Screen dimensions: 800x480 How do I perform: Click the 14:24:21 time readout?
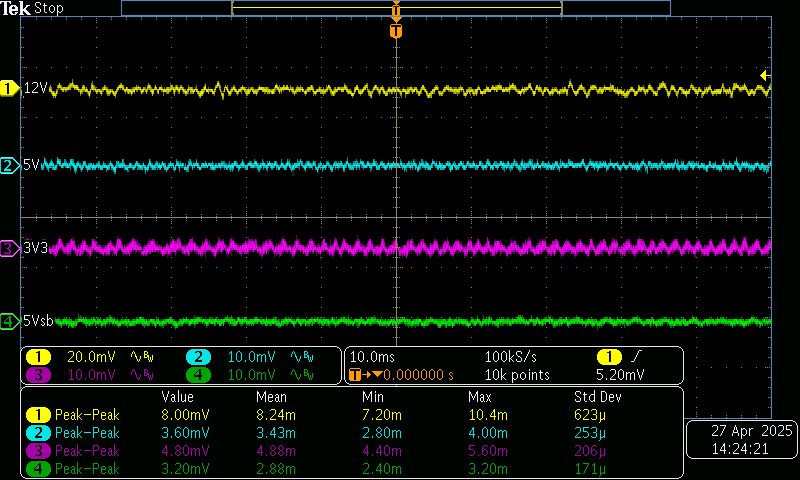[x=740, y=449]
